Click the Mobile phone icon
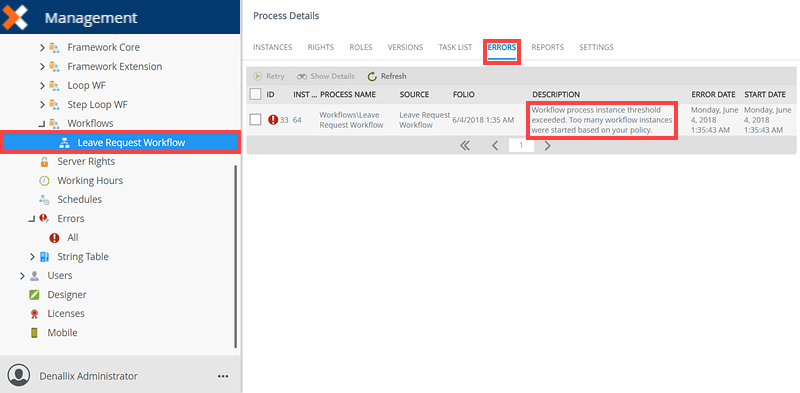 [34, 333]
